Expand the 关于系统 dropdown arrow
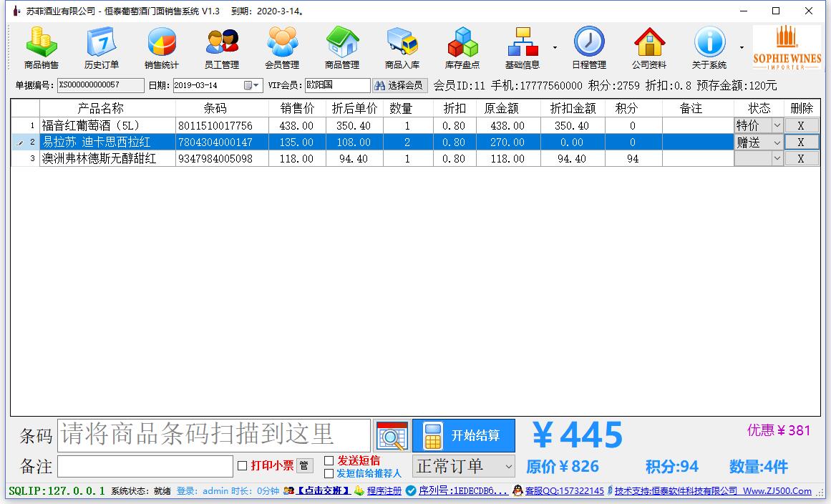 click(742, 48)
